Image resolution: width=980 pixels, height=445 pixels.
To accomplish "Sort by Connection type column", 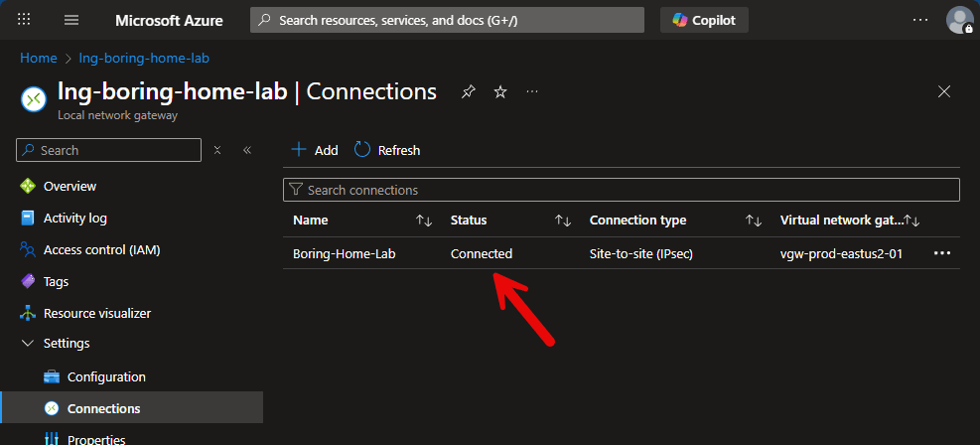I will (x=638, y=220).
